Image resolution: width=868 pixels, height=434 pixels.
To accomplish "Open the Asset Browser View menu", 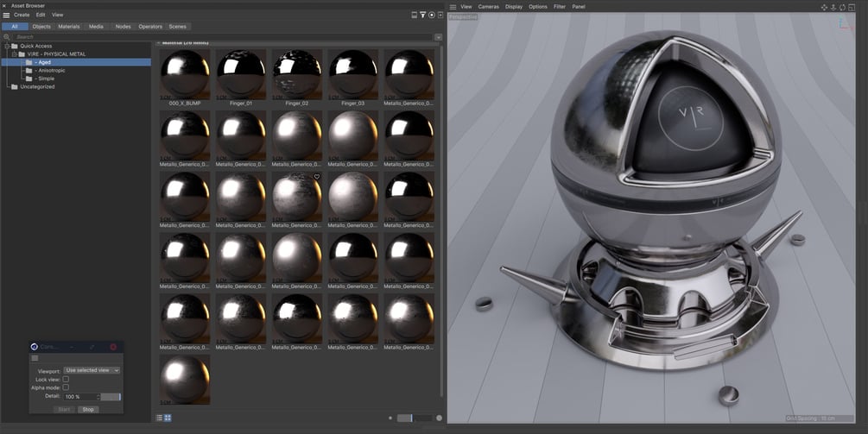I will pos(58,15).
